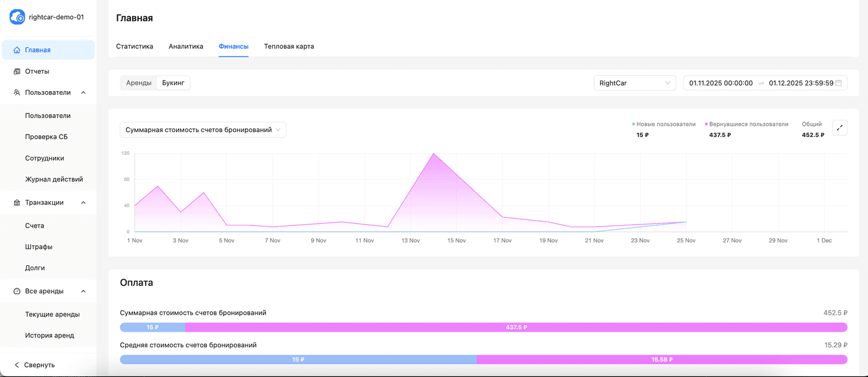868x377 pixels.
Task: Click the Все аренды dashboard icon
Action: (17, 291)
